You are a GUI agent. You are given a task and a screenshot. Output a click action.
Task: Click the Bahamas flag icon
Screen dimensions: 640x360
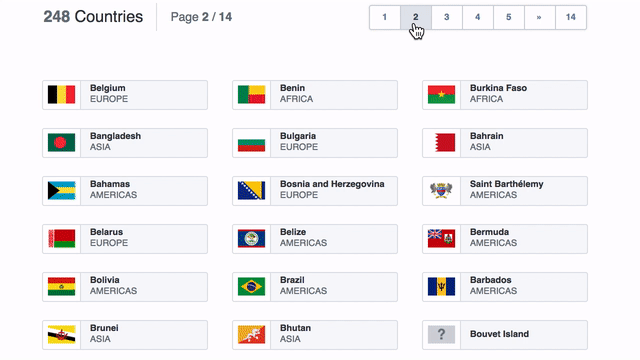(61, 191)
